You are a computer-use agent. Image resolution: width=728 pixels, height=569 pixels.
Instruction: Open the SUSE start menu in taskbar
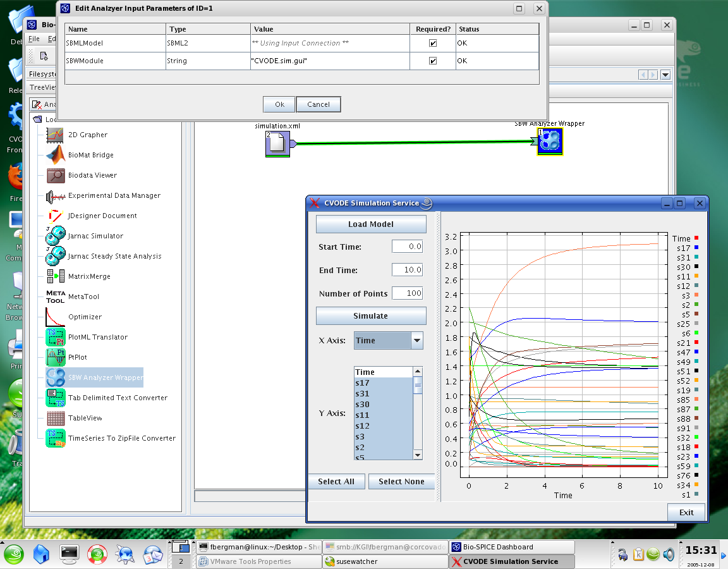pos(14,554)
